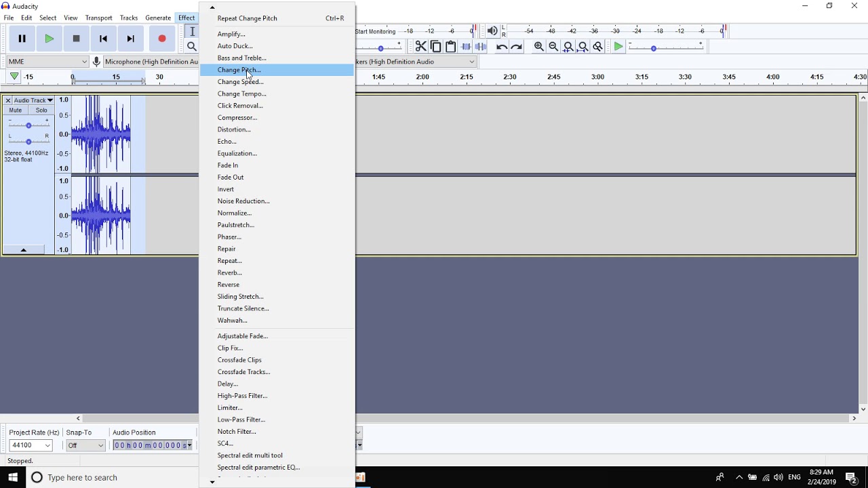868x488 pixels.
Task: Open the MME audio host dropdown
Action: 47,62
